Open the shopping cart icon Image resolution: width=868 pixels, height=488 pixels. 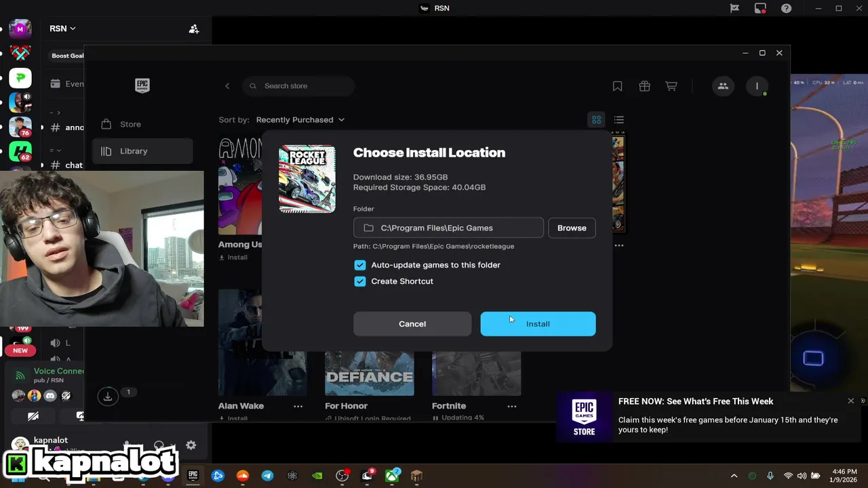(x=671, y=86)
